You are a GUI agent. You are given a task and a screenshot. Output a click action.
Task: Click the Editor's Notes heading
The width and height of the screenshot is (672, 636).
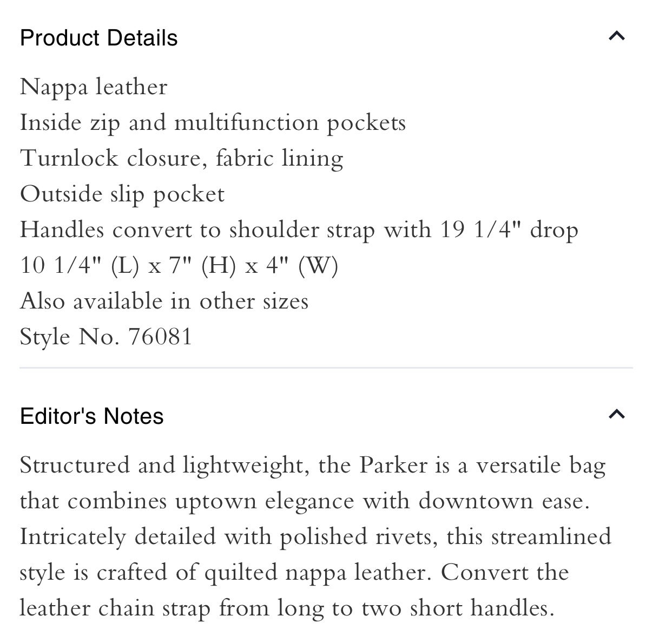[92, 416]
